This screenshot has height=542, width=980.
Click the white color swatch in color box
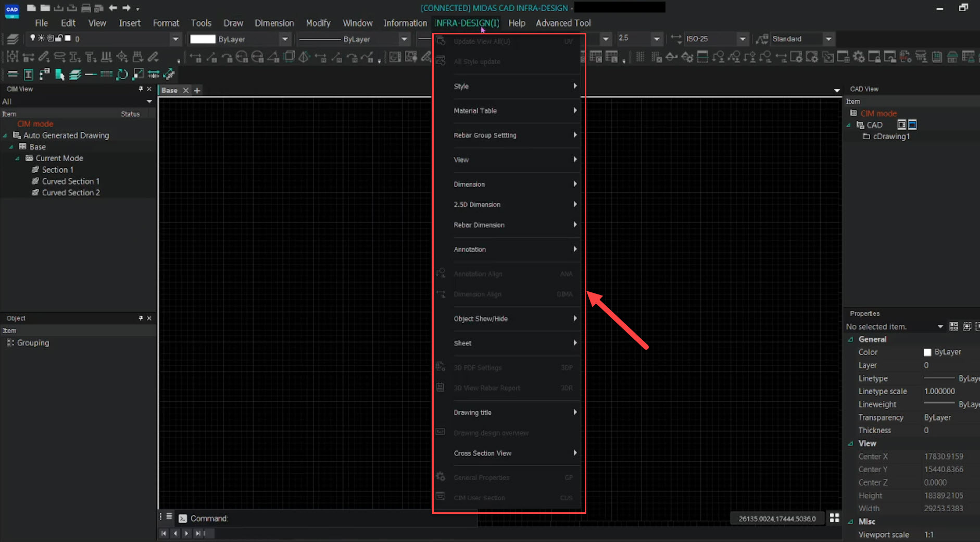tap(203, 39)
